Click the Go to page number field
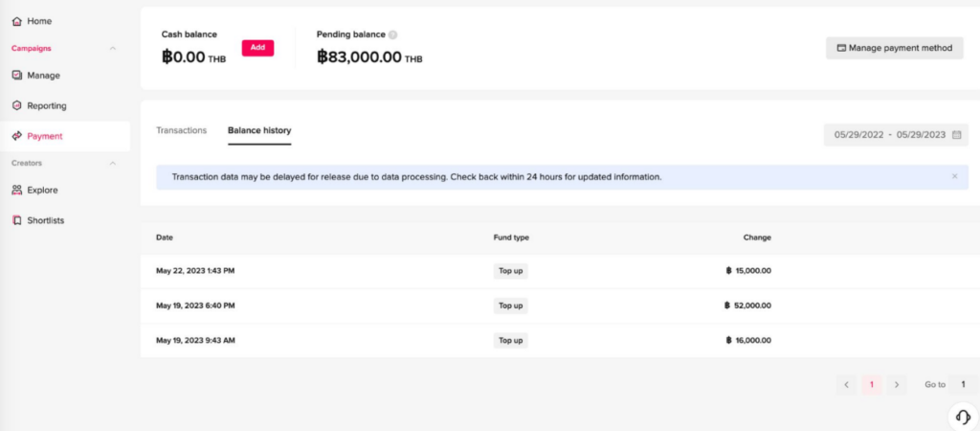 (963, 385)
